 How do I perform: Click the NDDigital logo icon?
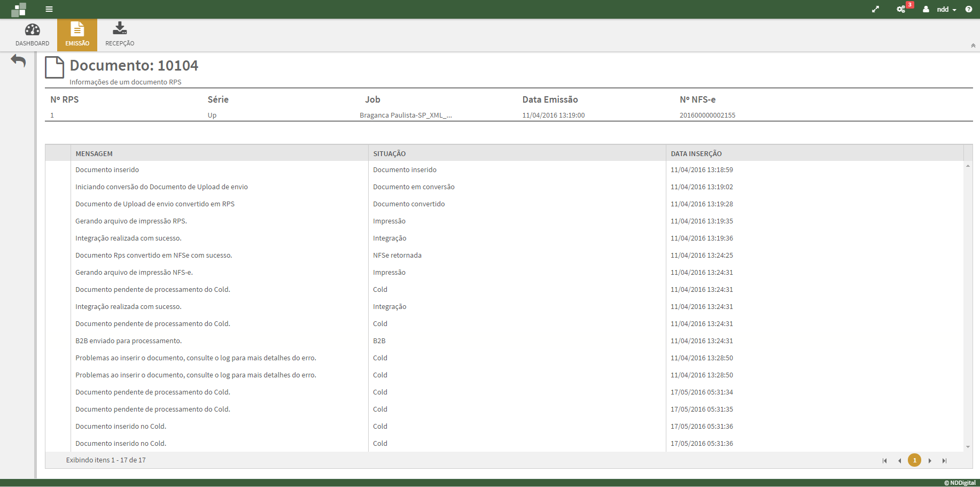[19, 9]
